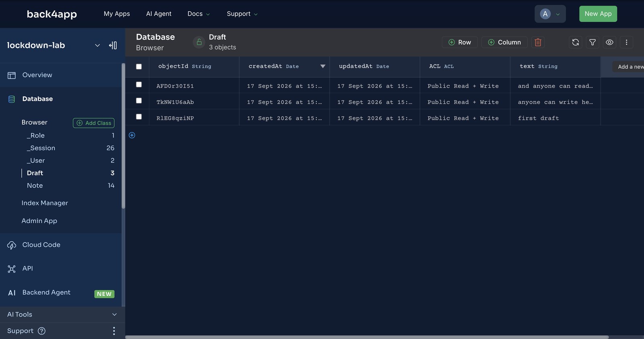Expand the lockdown-lab app switcher chevron
The height and width of the screenshot is (339, 644).
point(97,45)
